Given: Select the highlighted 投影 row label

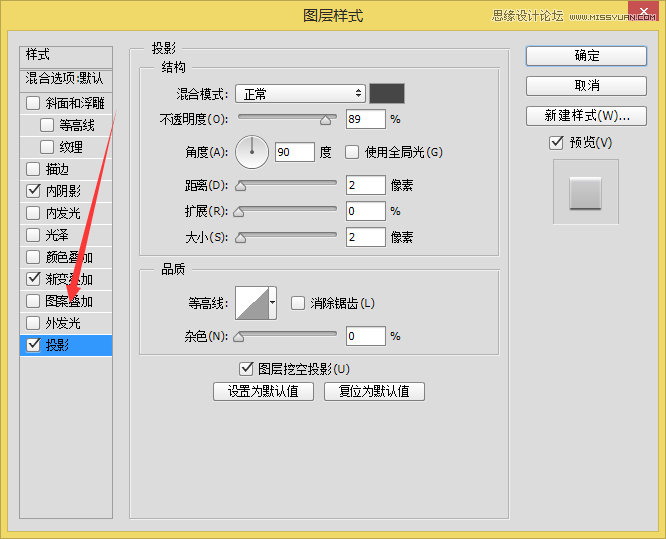Looking at the screenshot, I should tap(57, 345).
